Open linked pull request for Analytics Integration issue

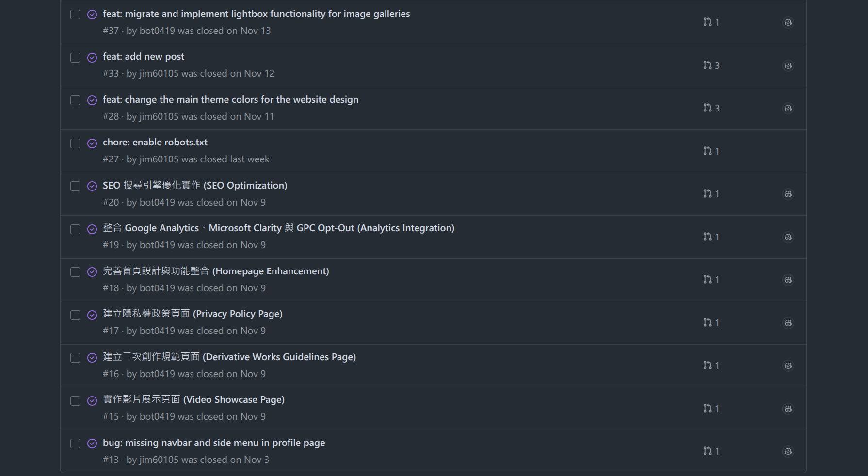[711, 237]
